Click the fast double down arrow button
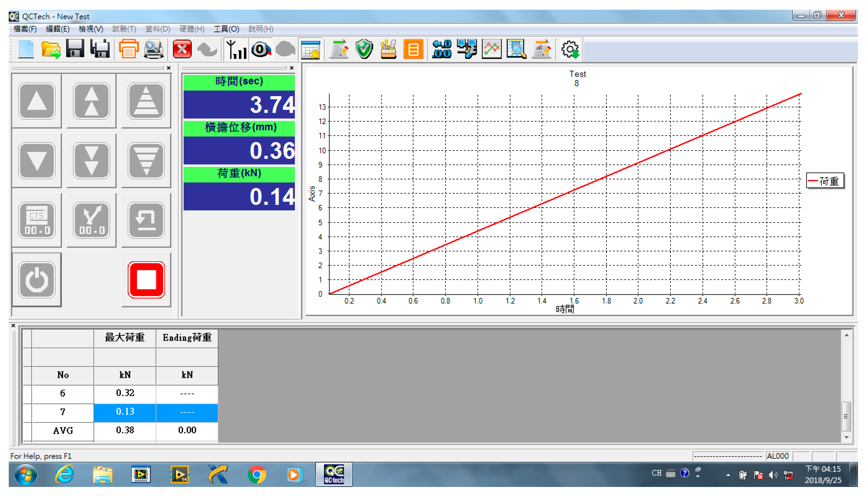The width and height of the screenshot is (868, 496). pyautogui.click(x=91, y=161)
